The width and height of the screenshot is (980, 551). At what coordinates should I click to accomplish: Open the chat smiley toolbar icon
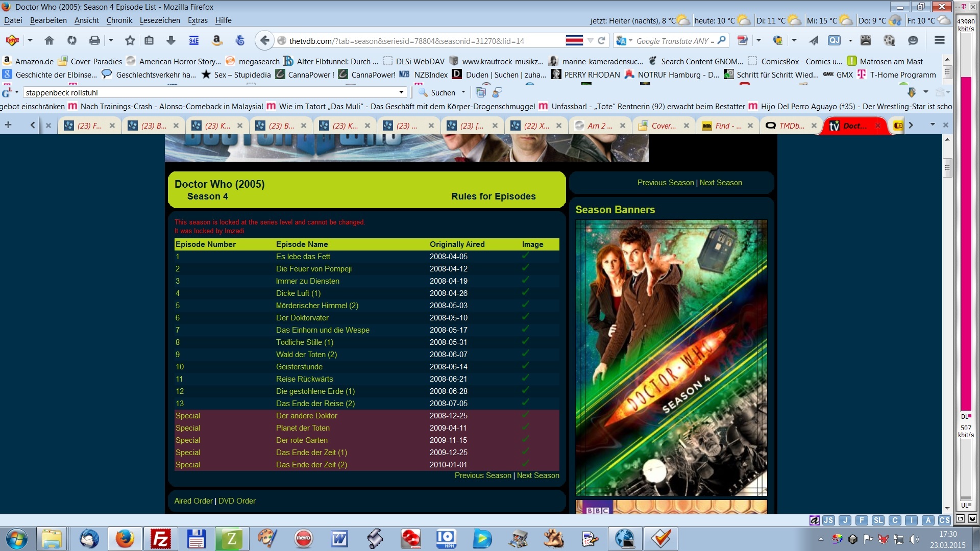tap(913, 40)
